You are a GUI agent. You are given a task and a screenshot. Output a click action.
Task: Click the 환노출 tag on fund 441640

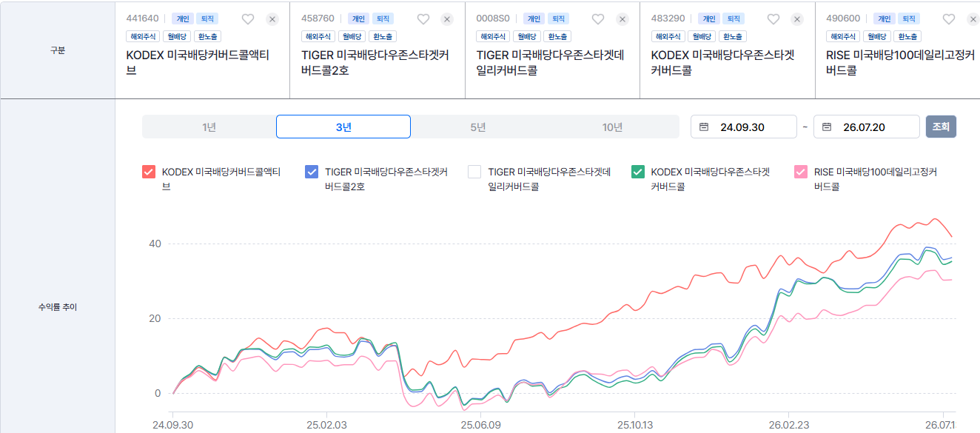pyautogui.click(x=207, y=36)
